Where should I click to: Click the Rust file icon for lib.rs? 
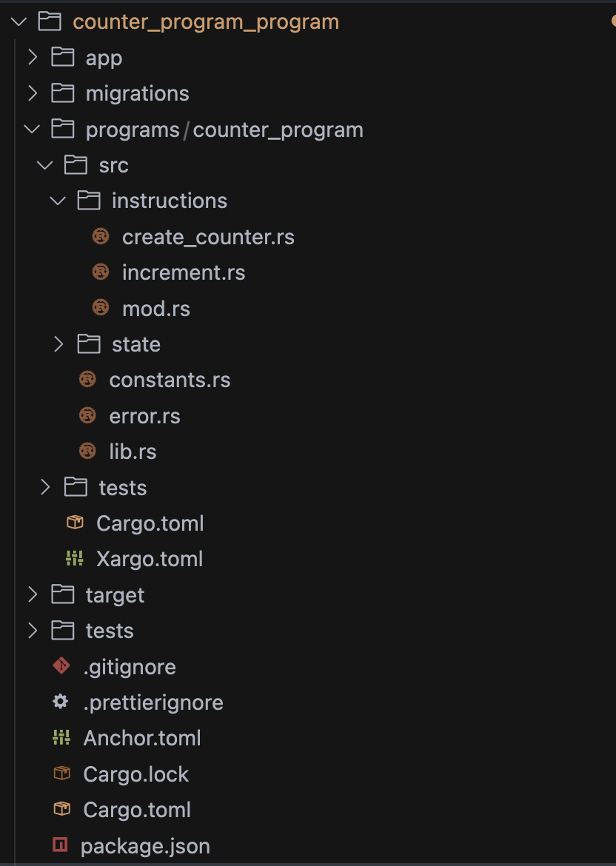tap(87, 452)
